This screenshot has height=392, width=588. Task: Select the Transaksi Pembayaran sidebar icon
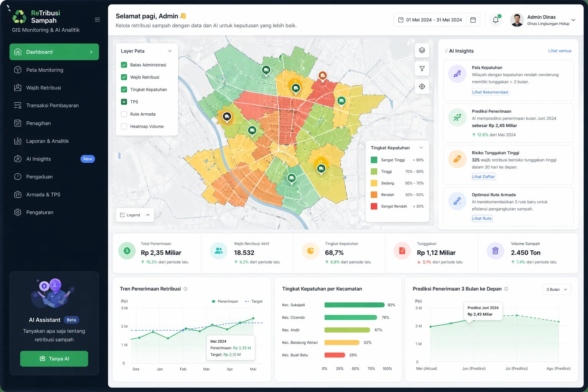(18, 105)
